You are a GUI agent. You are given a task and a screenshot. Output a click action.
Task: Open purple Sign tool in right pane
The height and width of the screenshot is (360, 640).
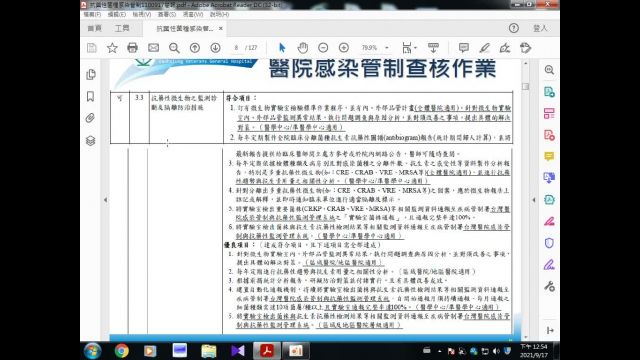(549, 265)
